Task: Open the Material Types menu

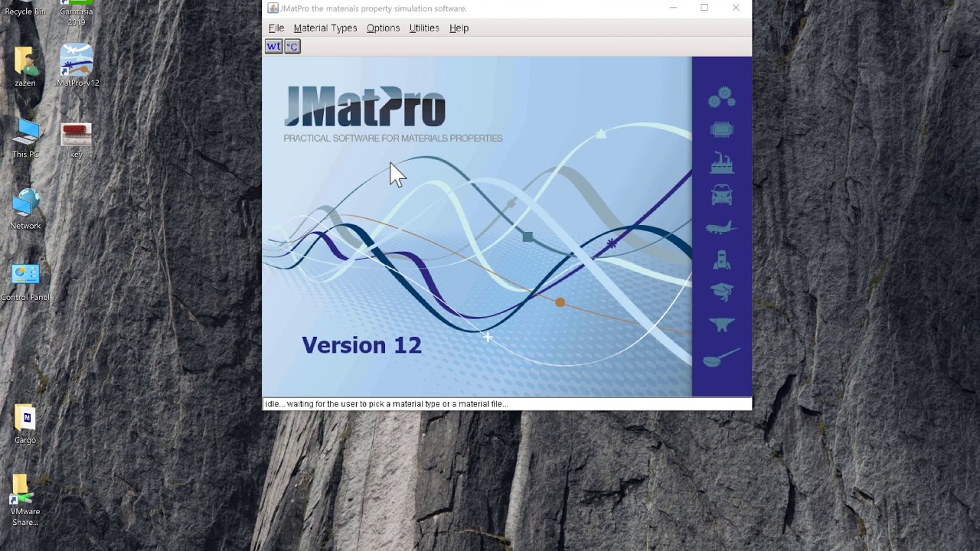Action: coord(325,28)
